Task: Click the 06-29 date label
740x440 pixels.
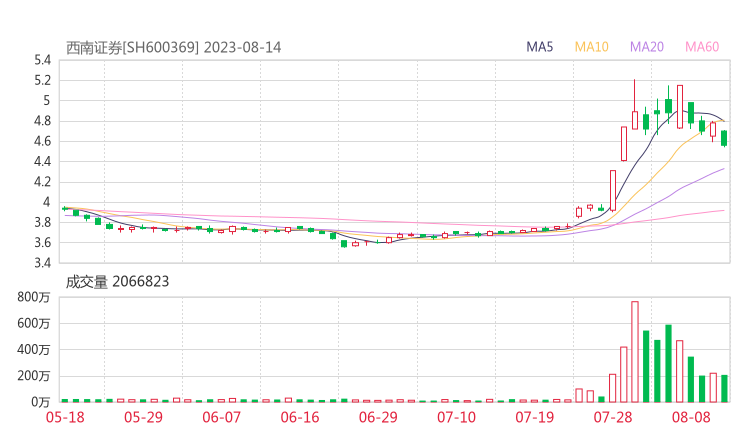Action: click(378, 417)
